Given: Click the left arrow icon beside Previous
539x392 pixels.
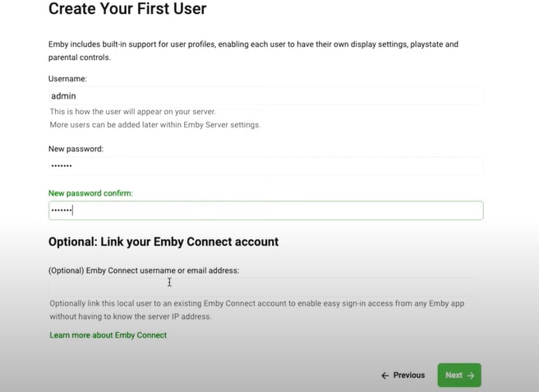Looking at the screenshot, I should click(385, 376).
